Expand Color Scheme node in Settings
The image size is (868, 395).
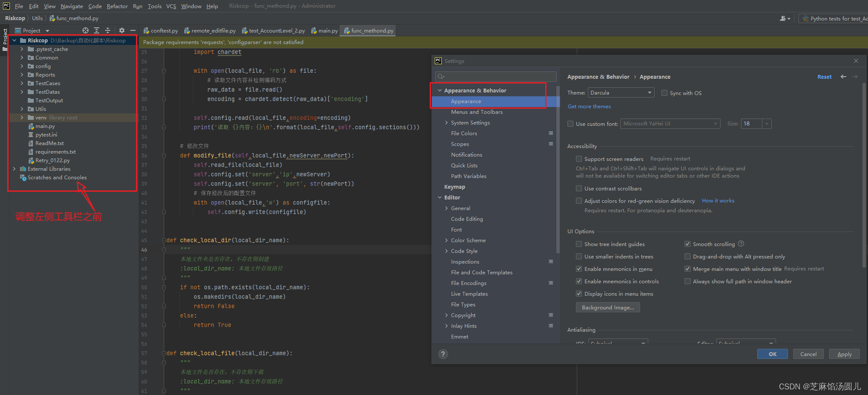point(446,240)
